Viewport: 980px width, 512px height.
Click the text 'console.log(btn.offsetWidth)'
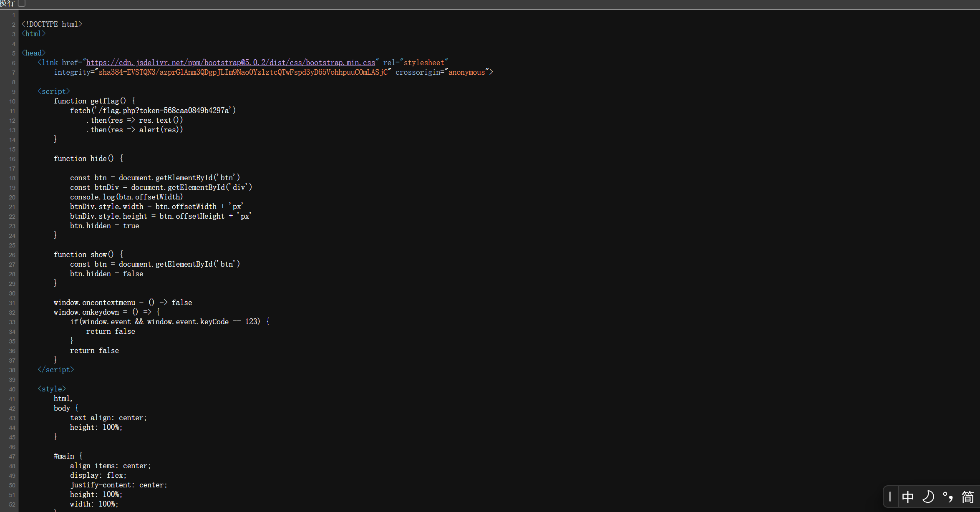point(126,197)
